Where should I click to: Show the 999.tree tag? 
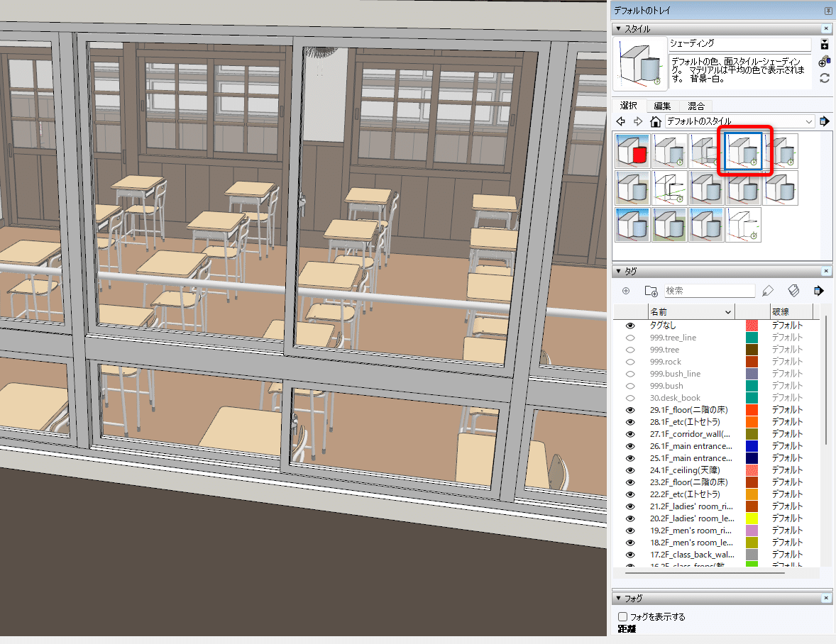(630, 350)
